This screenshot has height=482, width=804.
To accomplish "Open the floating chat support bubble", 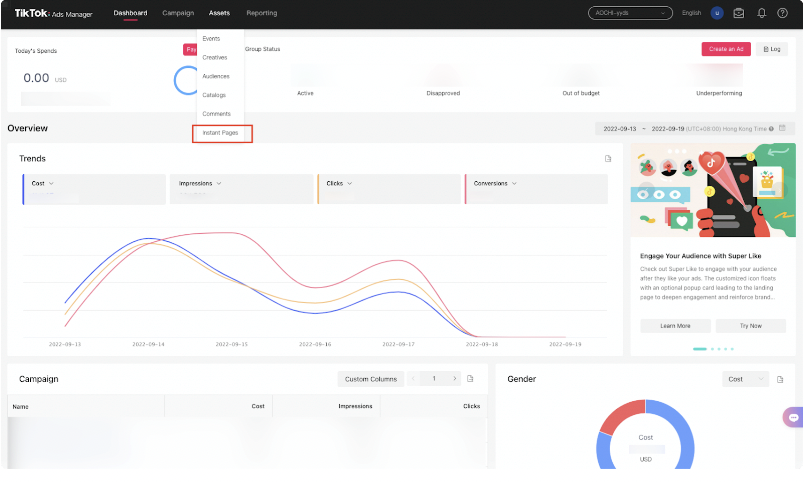I will (x=793, y=417).
